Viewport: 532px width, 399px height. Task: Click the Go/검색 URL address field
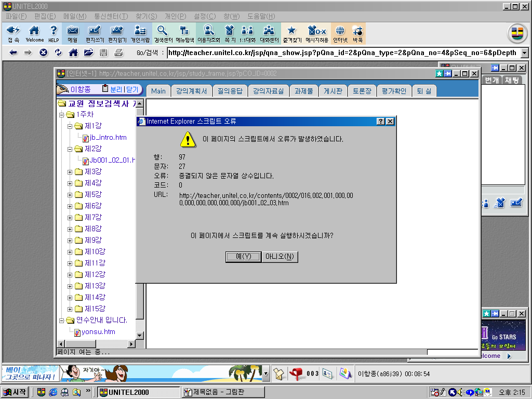pyautogui.click(x=344, y=53)
